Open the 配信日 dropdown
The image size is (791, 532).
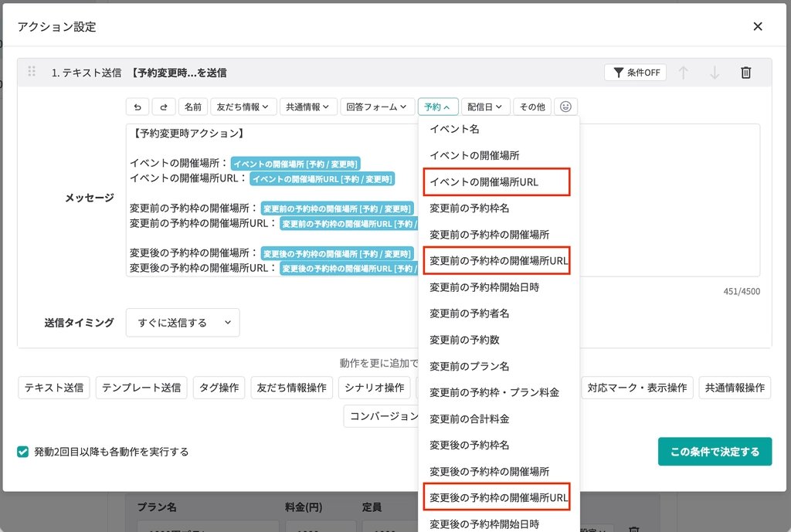tap(485, 107)
